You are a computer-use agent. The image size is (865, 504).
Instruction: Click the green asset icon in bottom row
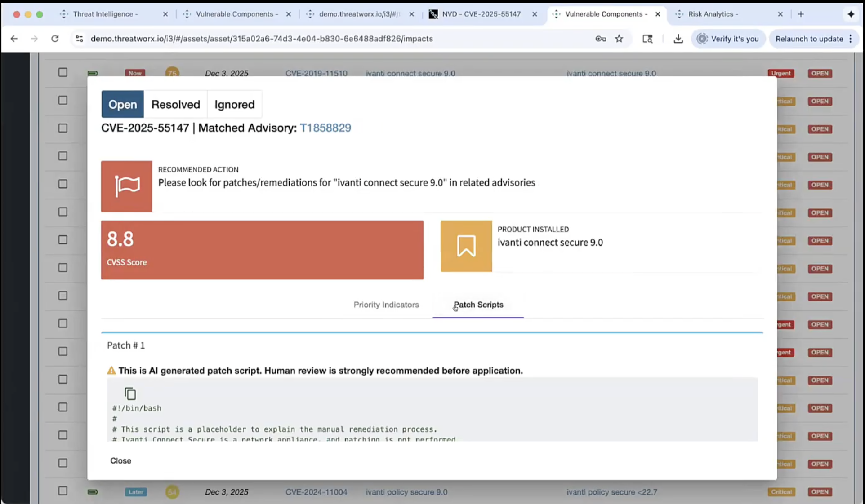tap(93, 492)
